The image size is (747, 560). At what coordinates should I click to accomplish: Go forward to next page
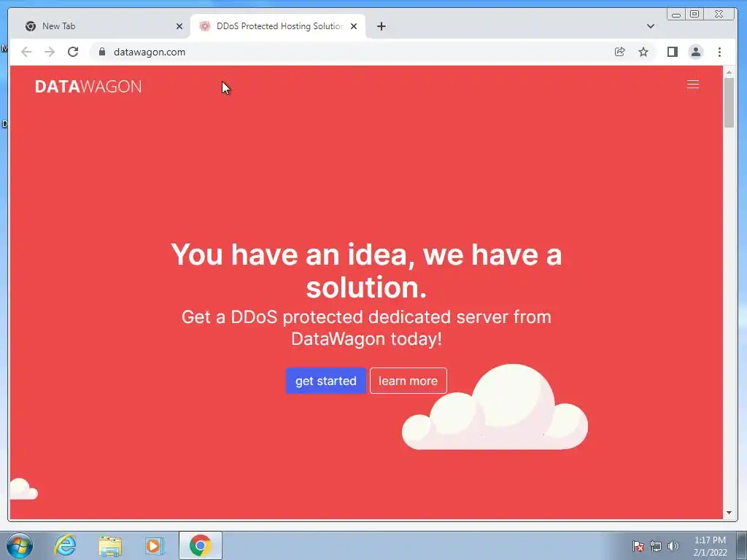50,52
